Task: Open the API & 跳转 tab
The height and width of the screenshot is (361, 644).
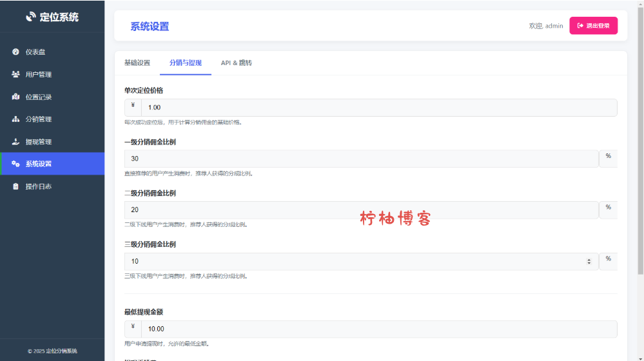Action: (x=236, y=63)
